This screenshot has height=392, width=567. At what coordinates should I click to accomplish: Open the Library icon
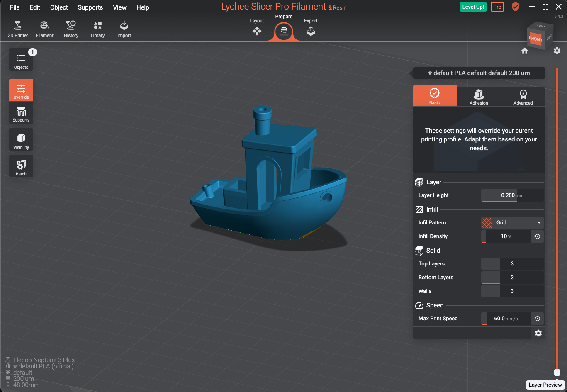(x=97, y=29)
